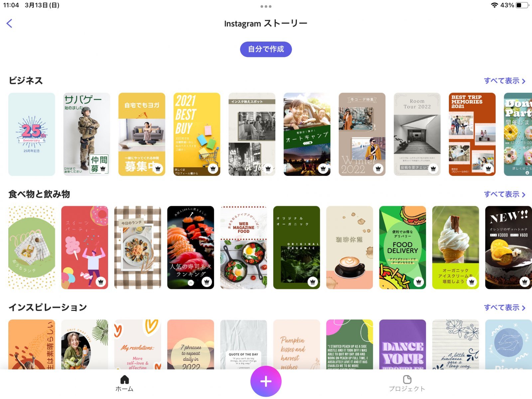Choose the 自宅でもヨガ yoga template
532x399 pixels.
pos(142,134)
